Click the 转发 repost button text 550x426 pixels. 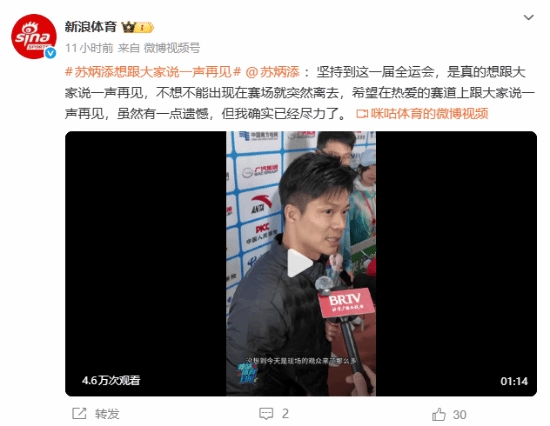tap(107, 414)
